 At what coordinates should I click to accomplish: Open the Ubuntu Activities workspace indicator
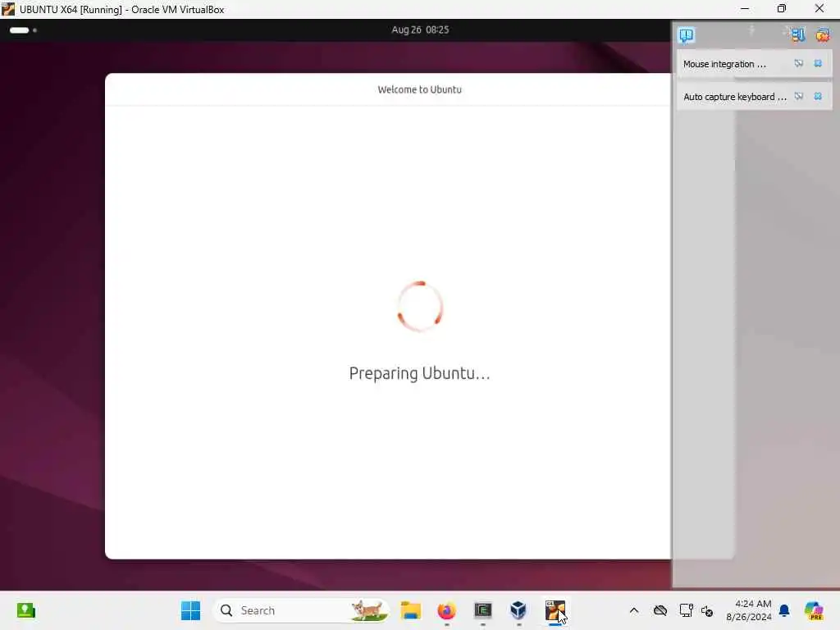[23, 30]
